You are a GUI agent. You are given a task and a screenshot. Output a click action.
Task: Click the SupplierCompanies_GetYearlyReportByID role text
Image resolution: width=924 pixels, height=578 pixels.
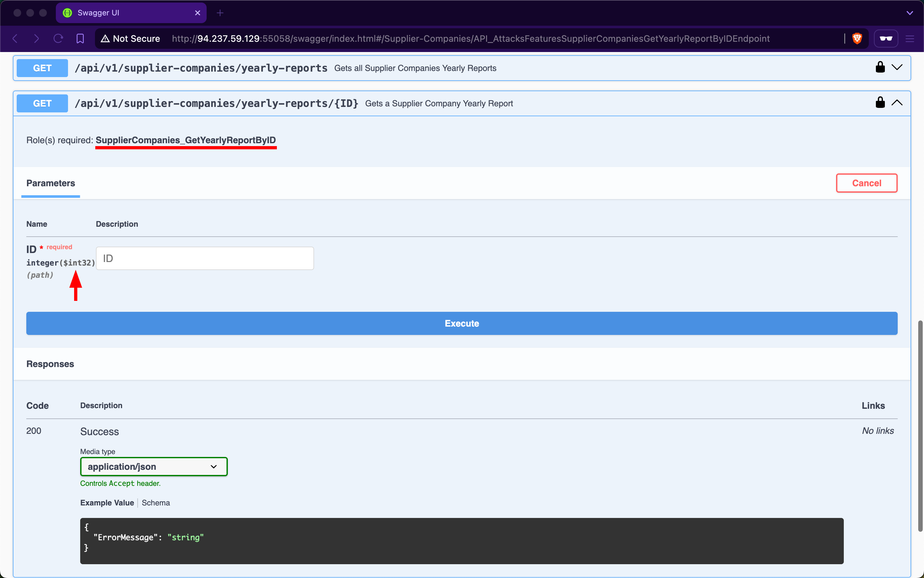185,140
